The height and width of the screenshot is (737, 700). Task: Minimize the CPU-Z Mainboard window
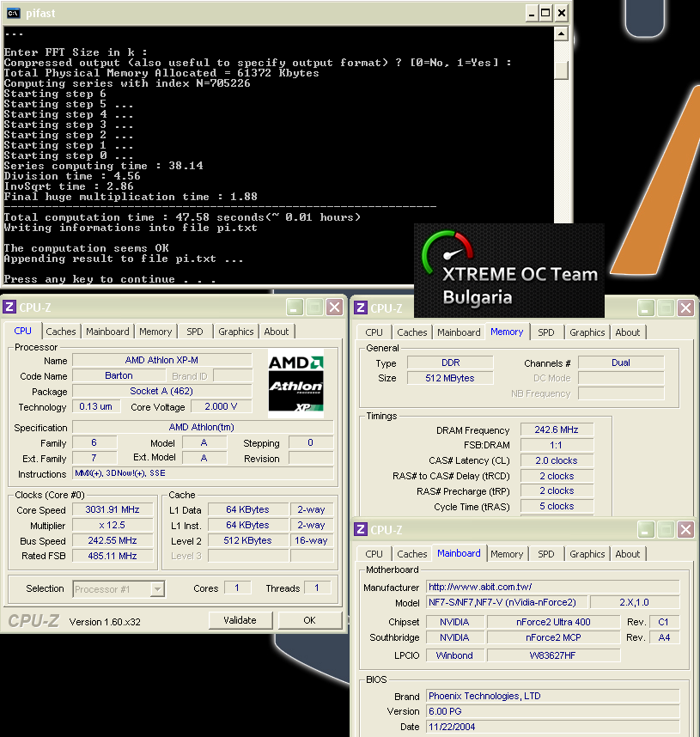click(646, 530)
